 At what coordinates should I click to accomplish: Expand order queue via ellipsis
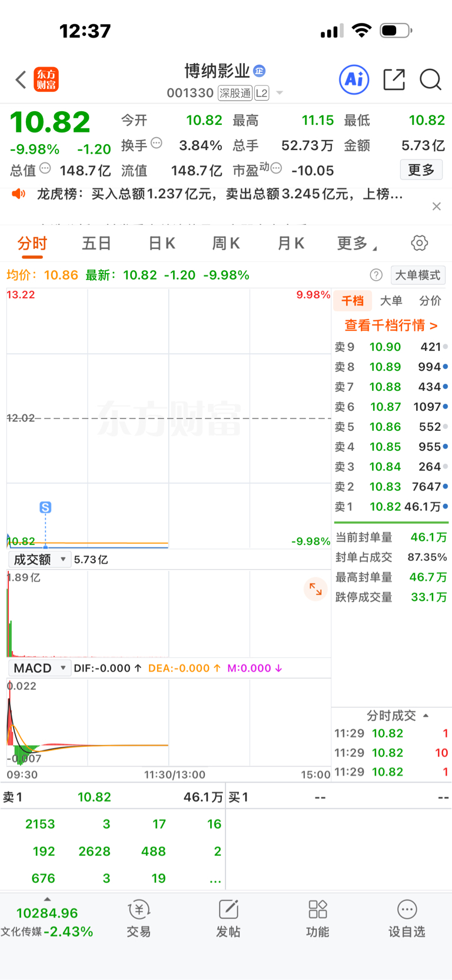(x=215, y=880)
